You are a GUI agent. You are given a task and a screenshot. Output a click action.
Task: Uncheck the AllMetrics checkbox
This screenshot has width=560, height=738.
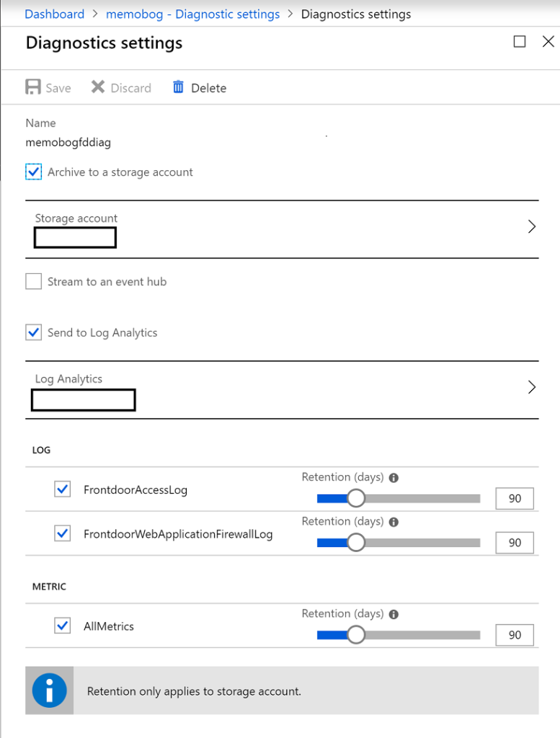[63, 626]
